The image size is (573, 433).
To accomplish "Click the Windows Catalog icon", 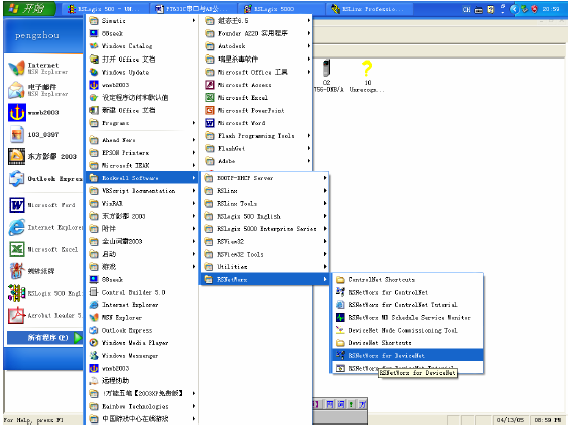I will coord(94,46).
